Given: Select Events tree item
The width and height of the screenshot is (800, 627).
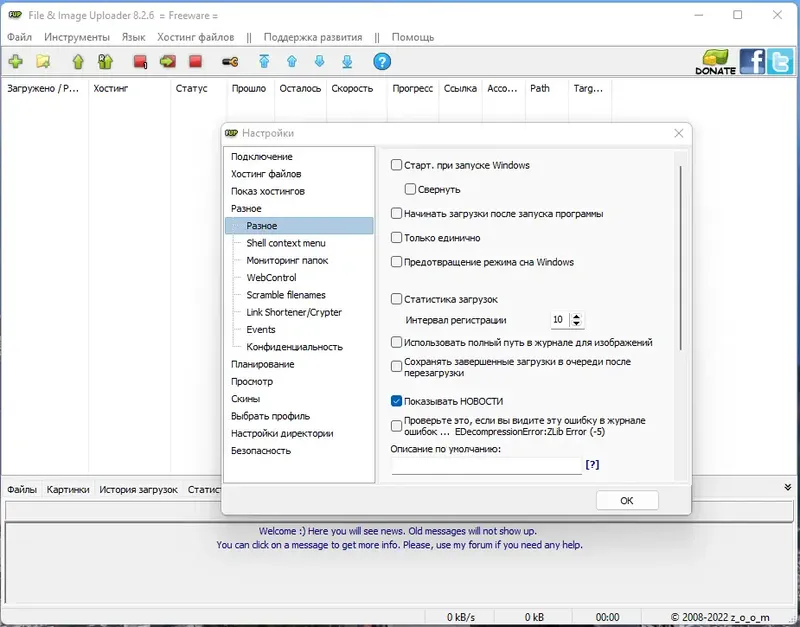Looking at the screenshot, I should pyautogui.click(x=261, y=330).
